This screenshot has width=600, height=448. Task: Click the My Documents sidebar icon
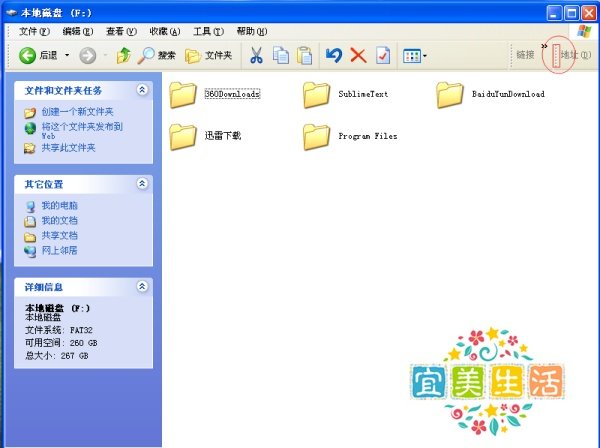tap(30, 222)
